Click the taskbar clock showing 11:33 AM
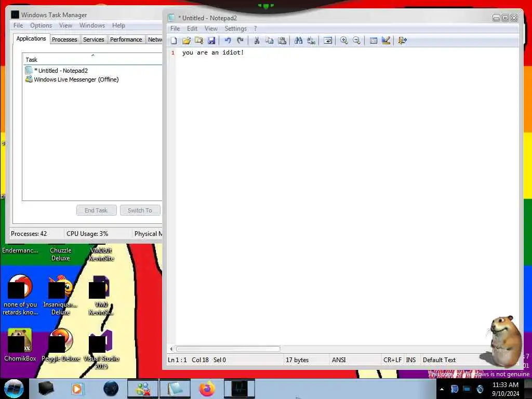532x399 pixels. click(x=506, y=389)
